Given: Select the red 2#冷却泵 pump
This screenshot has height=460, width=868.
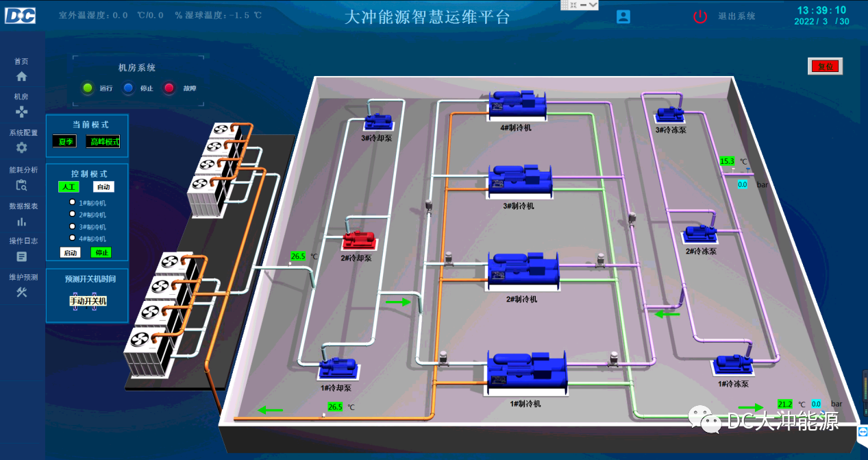Looking at the screenshot, I should (x=360, y=241).
